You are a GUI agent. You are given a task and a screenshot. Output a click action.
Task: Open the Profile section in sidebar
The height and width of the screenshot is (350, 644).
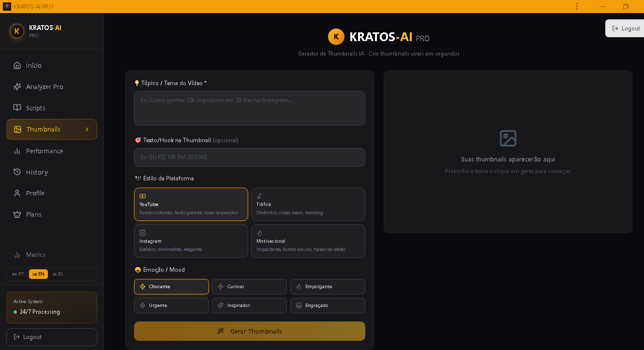pos(17,193)
